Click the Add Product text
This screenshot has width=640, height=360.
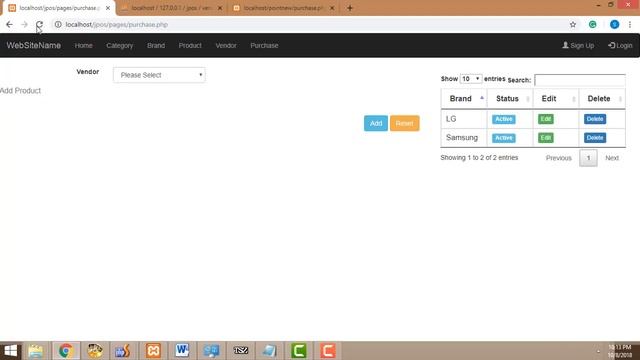click(20, 91)
